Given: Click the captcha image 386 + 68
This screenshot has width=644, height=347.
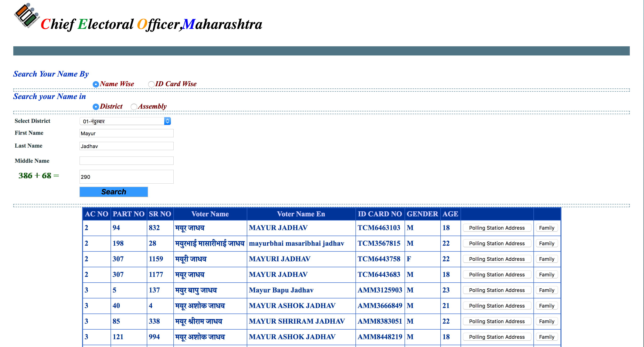Looking at the screenshot, I should (39, 176).
